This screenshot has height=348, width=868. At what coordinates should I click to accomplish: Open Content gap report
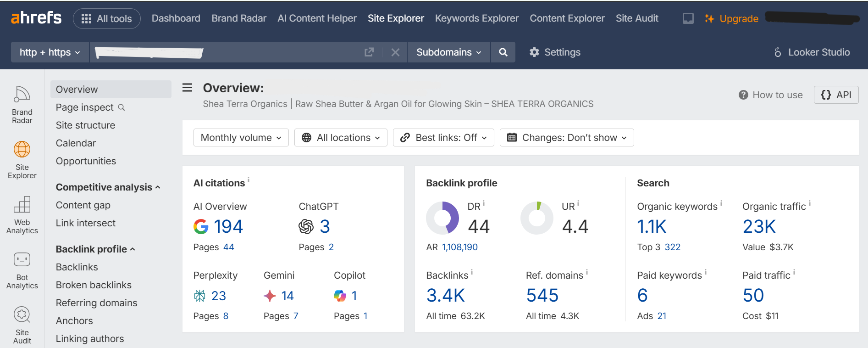(83, 205)
